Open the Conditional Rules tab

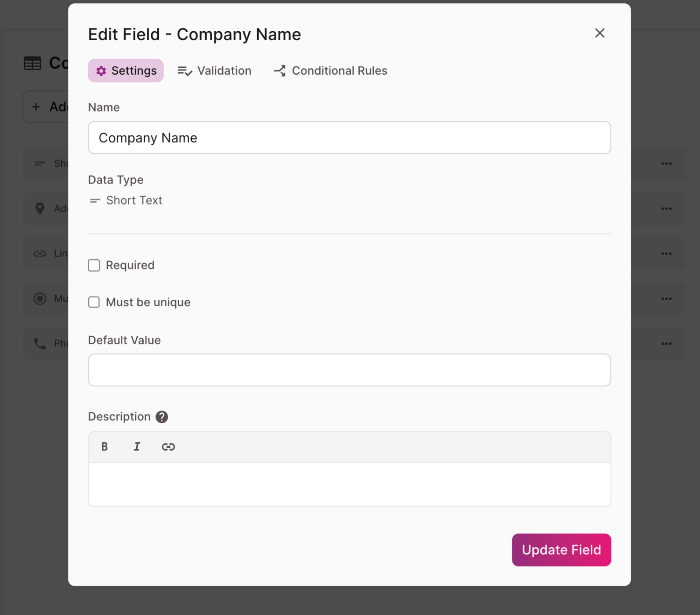(330, 71)
